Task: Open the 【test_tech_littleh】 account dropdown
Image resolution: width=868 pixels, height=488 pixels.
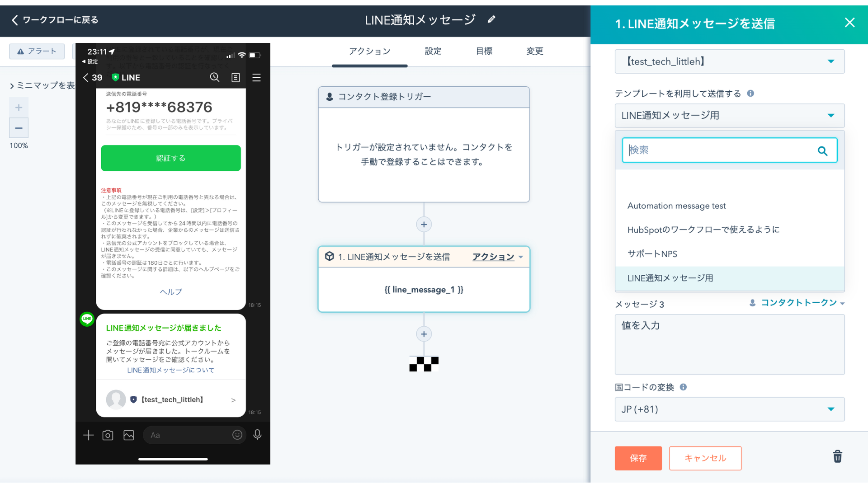Action: tap(729, 61)
